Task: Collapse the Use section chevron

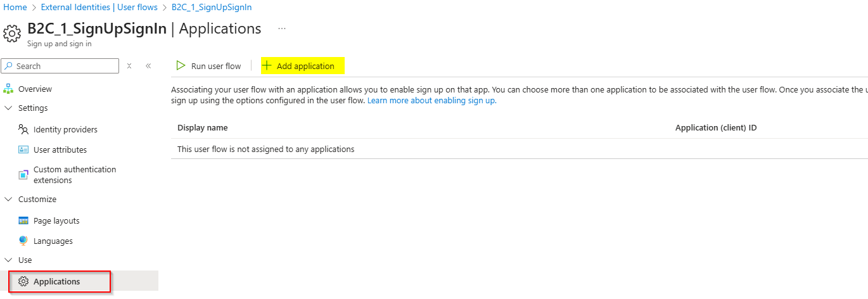Action: (8, 260)
